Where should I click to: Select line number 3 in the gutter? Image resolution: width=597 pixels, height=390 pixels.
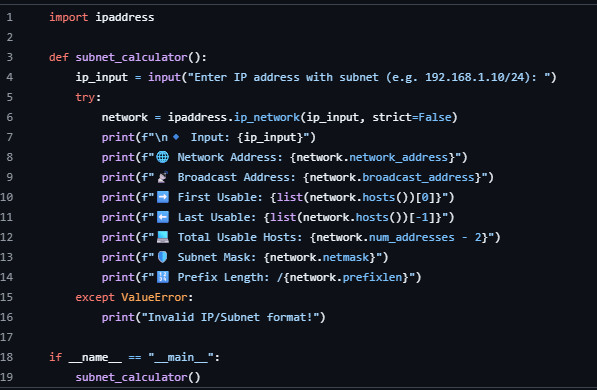tap(10, 57)
